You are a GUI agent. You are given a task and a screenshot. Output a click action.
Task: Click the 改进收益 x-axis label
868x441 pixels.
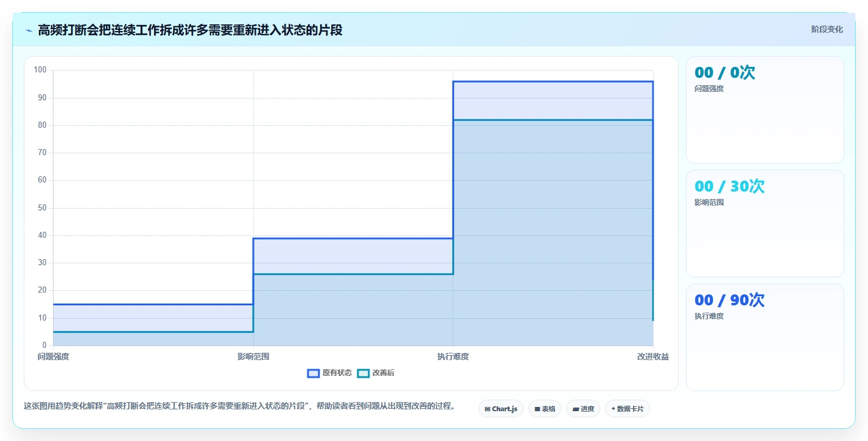653,356
